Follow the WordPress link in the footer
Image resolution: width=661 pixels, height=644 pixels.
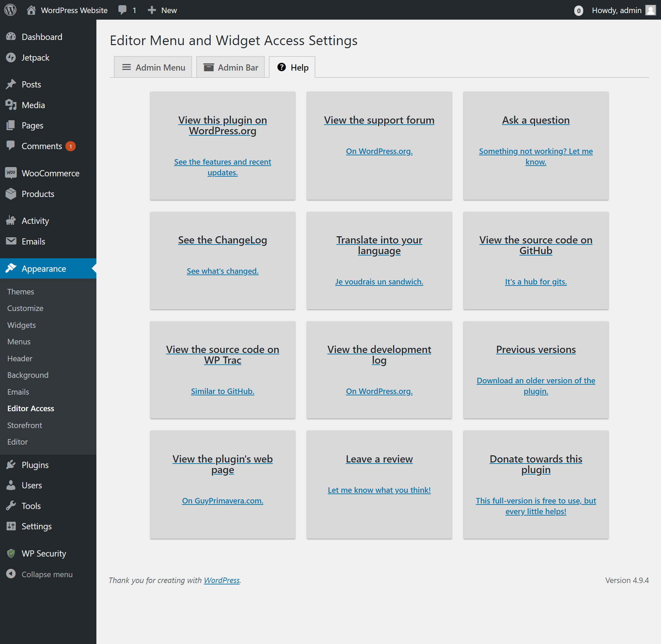(222, 580)
